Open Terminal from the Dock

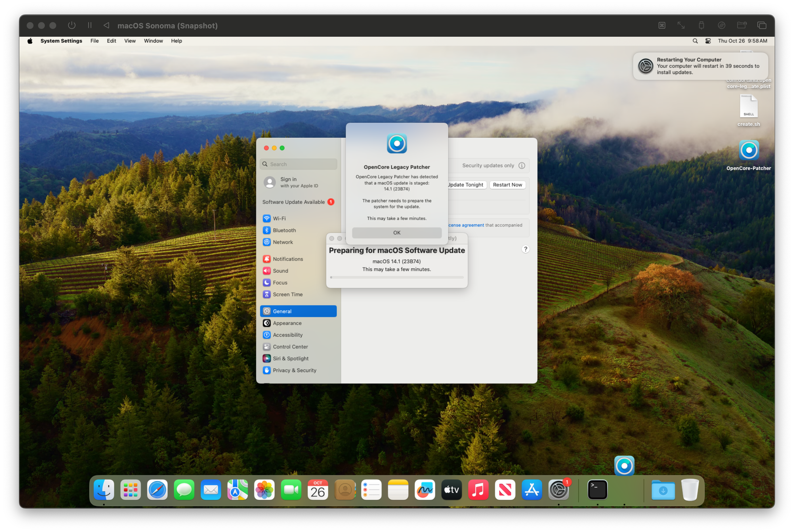point(598,490)
